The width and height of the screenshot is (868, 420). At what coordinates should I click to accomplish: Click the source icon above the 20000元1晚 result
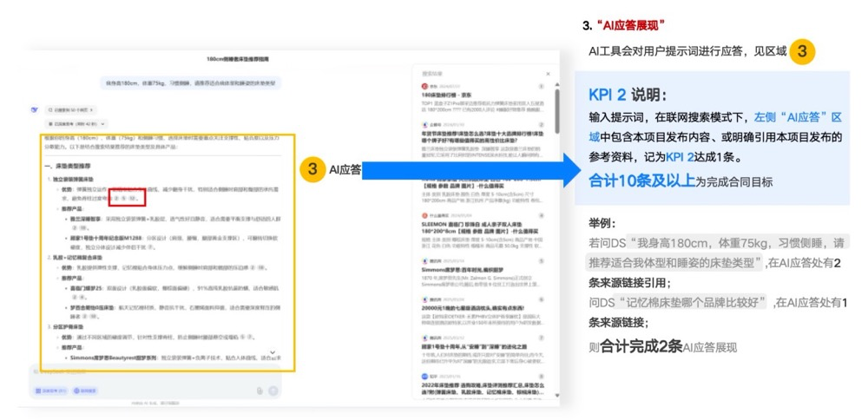click(425, 299)
